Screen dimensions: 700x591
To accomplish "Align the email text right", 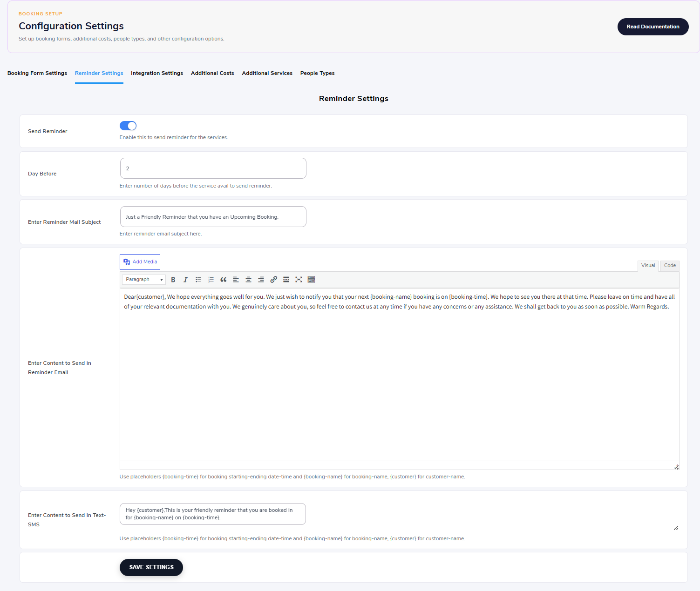I will (261, 280).
